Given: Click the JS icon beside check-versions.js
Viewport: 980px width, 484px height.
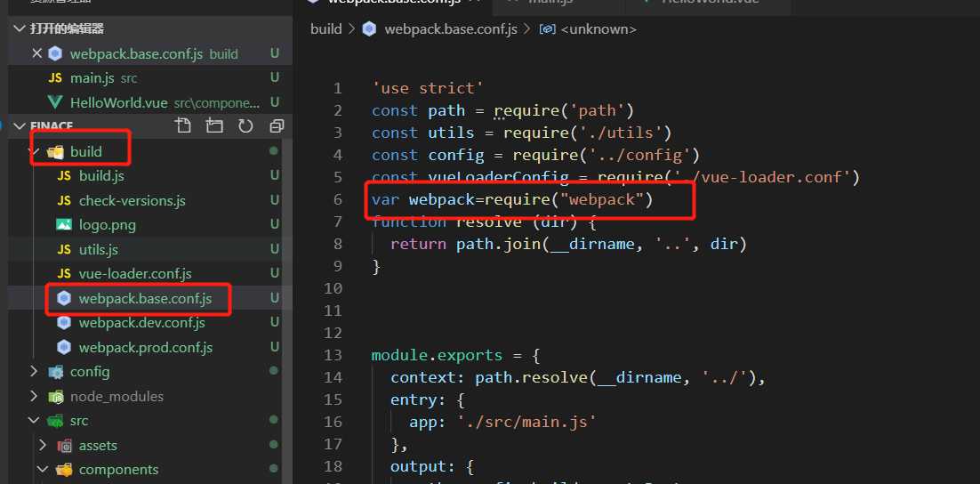Looking at the screenshot, I should pos(64,201).
